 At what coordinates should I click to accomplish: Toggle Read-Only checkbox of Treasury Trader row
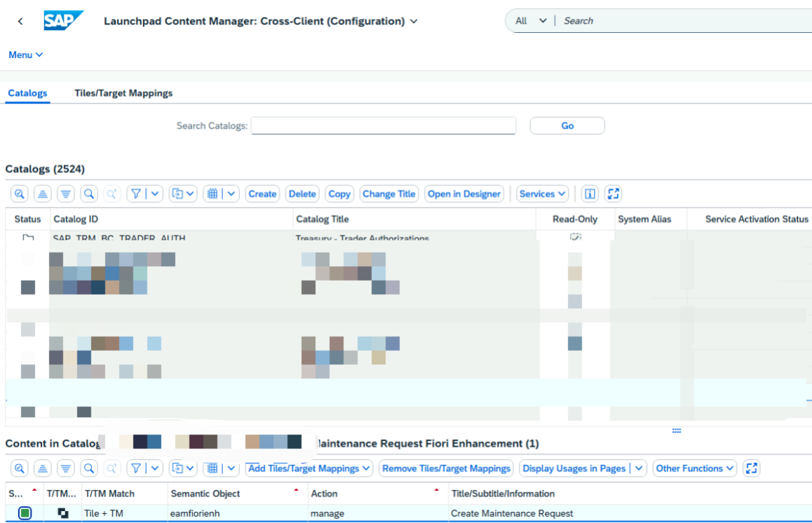click(575, 237)
